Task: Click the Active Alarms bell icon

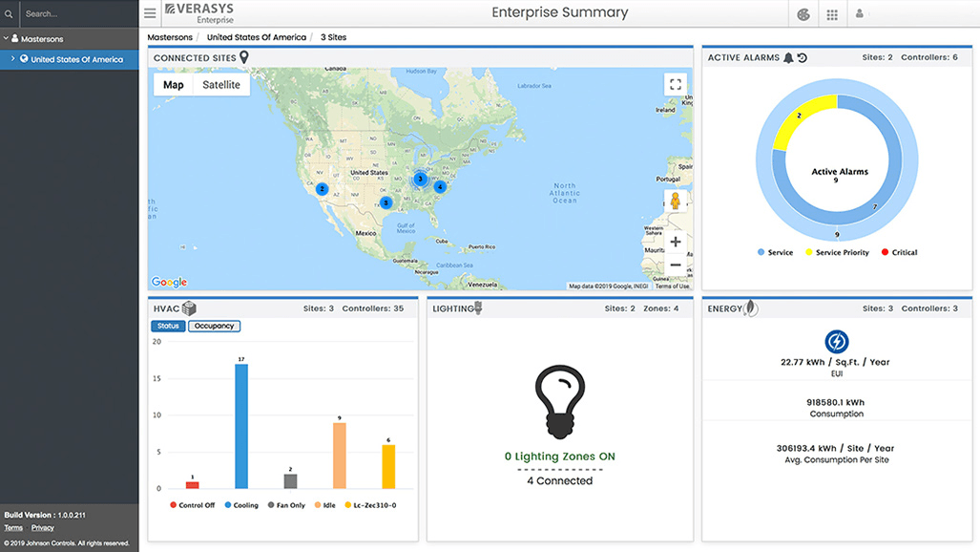Action: tap(789, 57)
